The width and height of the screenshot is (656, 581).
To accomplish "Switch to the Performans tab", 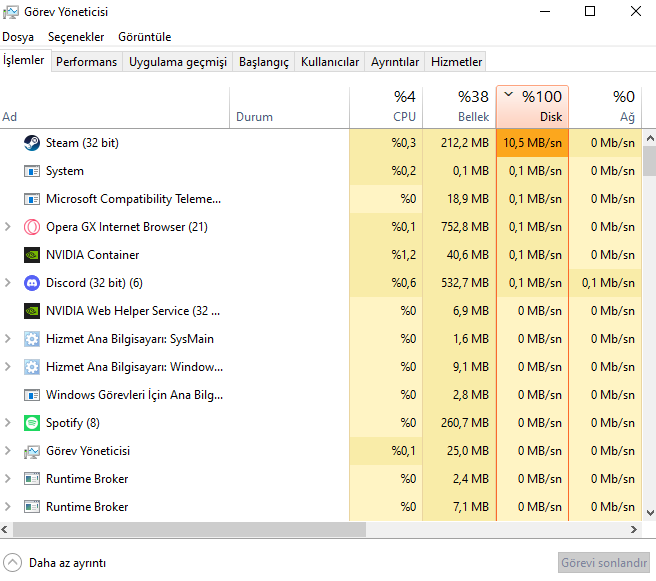I will coord(86,62).
